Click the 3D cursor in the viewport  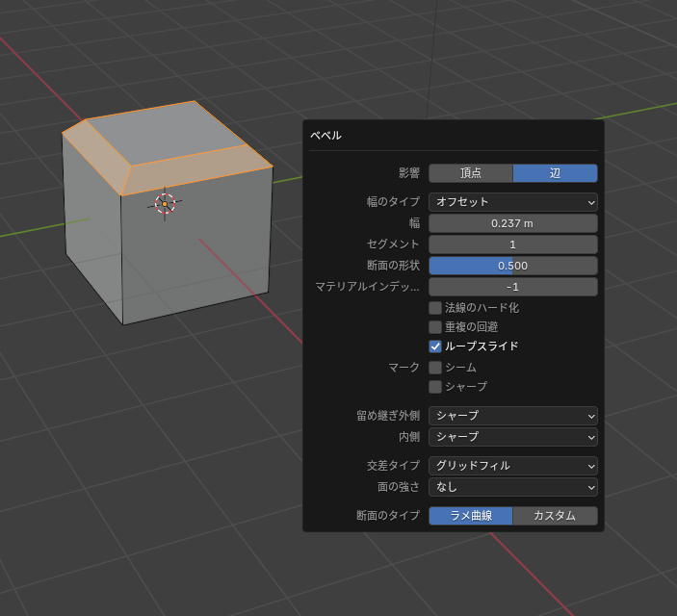point(165,203)
